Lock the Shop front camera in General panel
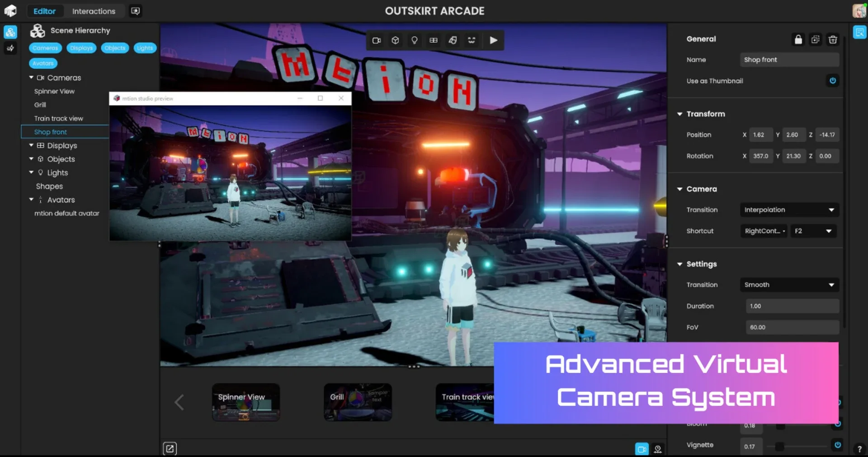The image size is (868, 457). (798, 39)
